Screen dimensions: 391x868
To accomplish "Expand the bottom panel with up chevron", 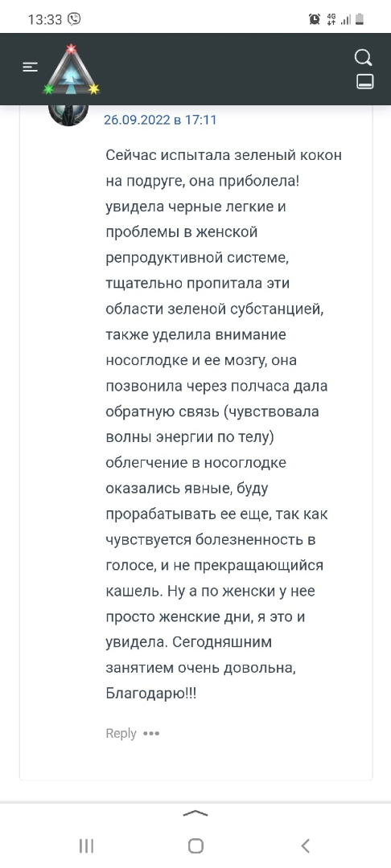I will 195,813.
